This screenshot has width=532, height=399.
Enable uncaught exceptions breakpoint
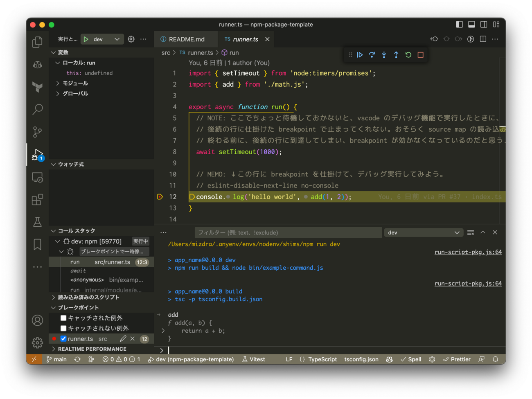63,328
